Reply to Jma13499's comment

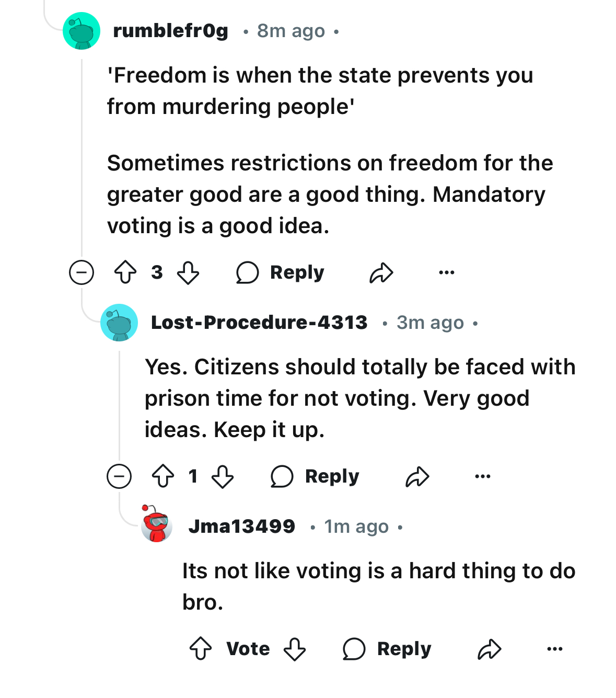pos(387,649)
